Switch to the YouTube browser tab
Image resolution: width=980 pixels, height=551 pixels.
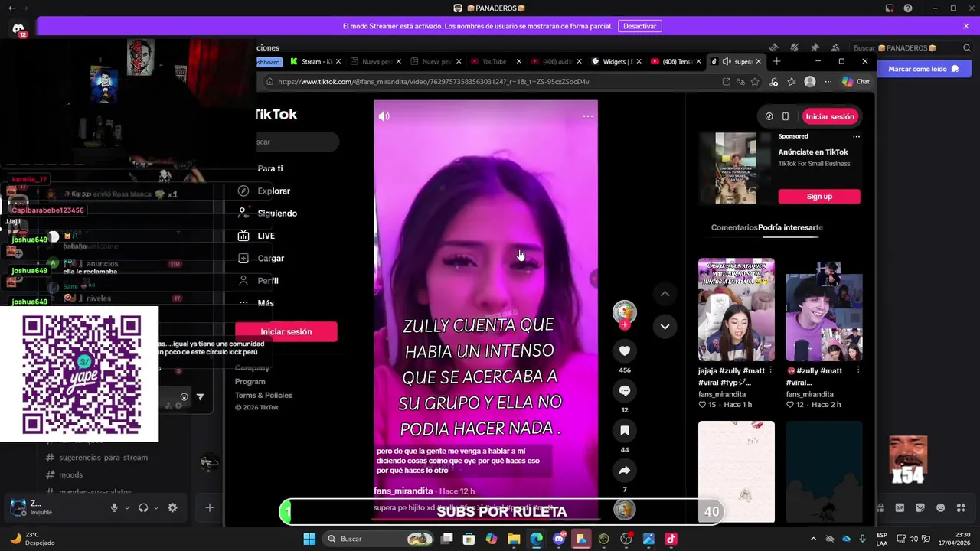click(495, 61)
